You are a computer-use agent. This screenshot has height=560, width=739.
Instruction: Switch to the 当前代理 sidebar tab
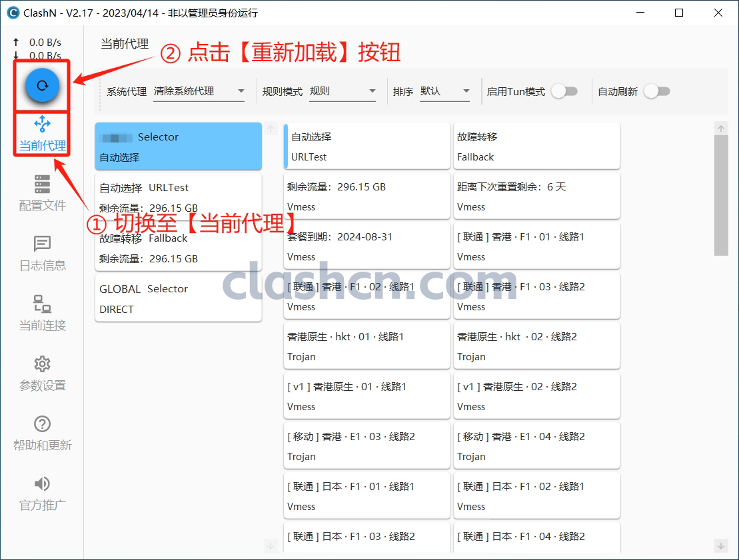[43, 134]
